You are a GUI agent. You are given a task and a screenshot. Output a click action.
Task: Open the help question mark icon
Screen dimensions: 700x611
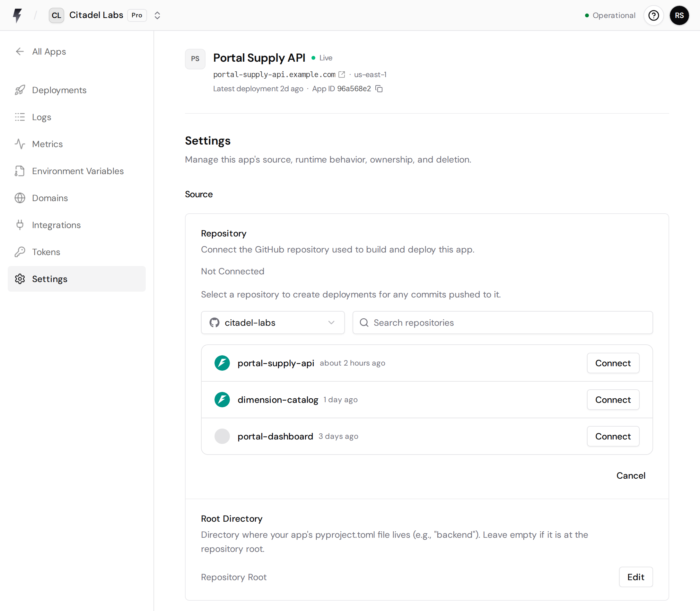(653, 15)
